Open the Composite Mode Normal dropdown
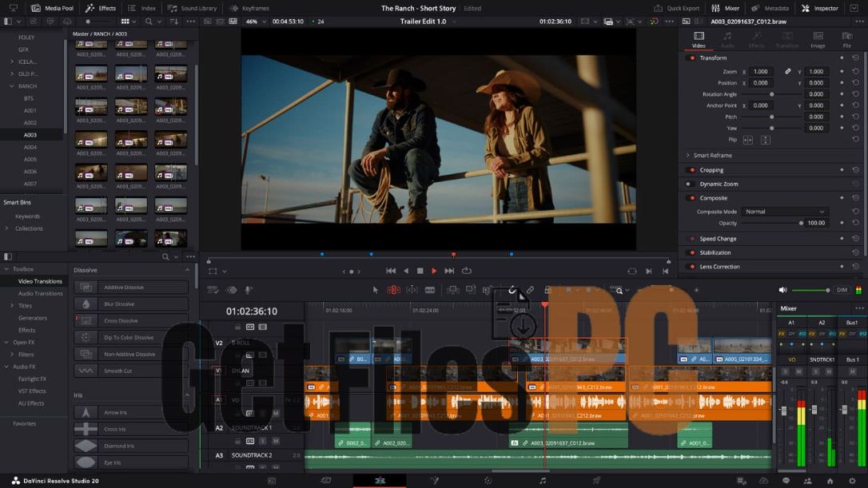868x488 pixels. [784, 212]
